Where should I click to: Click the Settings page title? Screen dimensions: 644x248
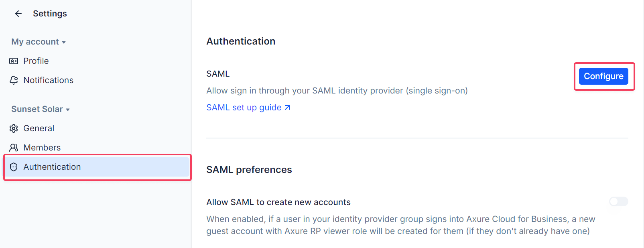50,14
